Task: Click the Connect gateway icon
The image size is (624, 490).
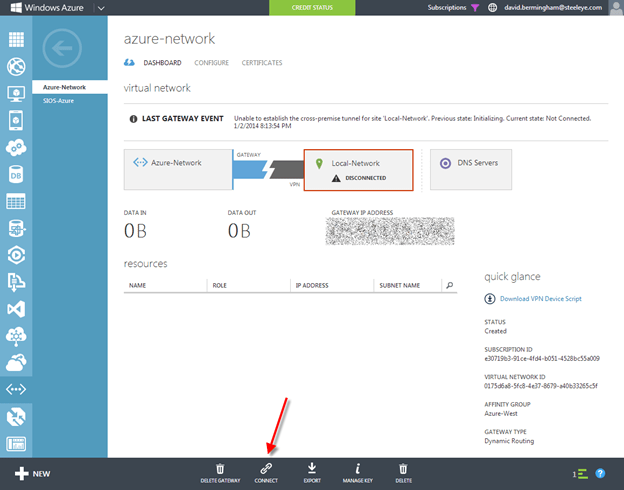Action: (x=266, y=468)
